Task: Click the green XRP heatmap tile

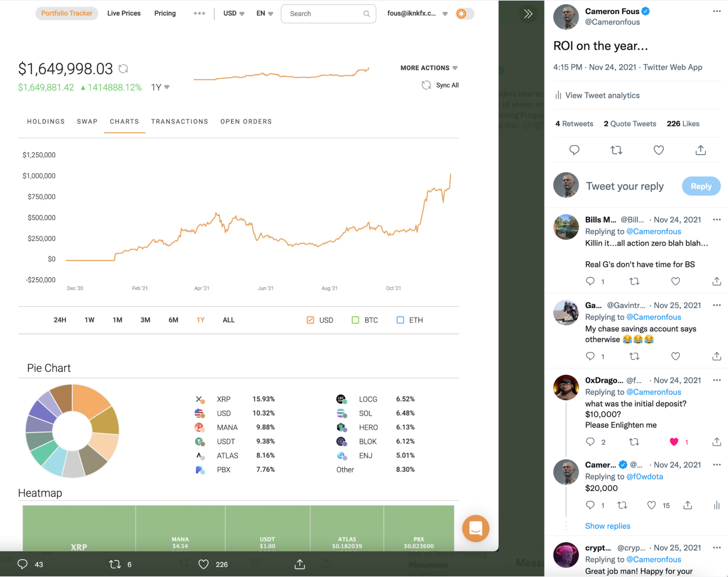Action: tap(79, 528)
